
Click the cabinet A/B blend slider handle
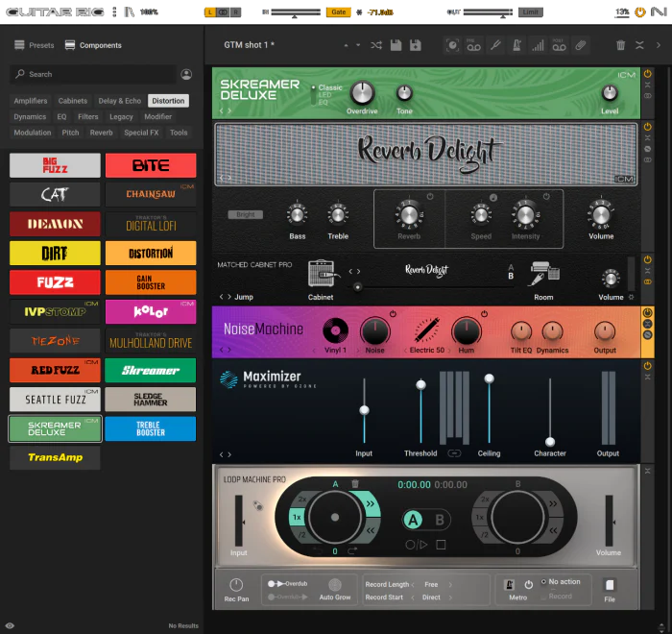coord(357,286)
